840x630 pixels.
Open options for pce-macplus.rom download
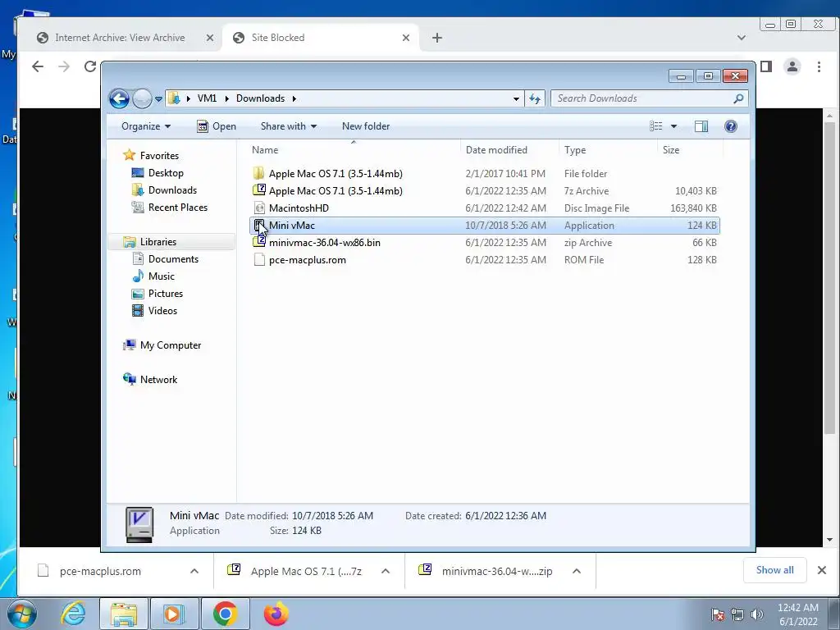click(x=194, y=572)
